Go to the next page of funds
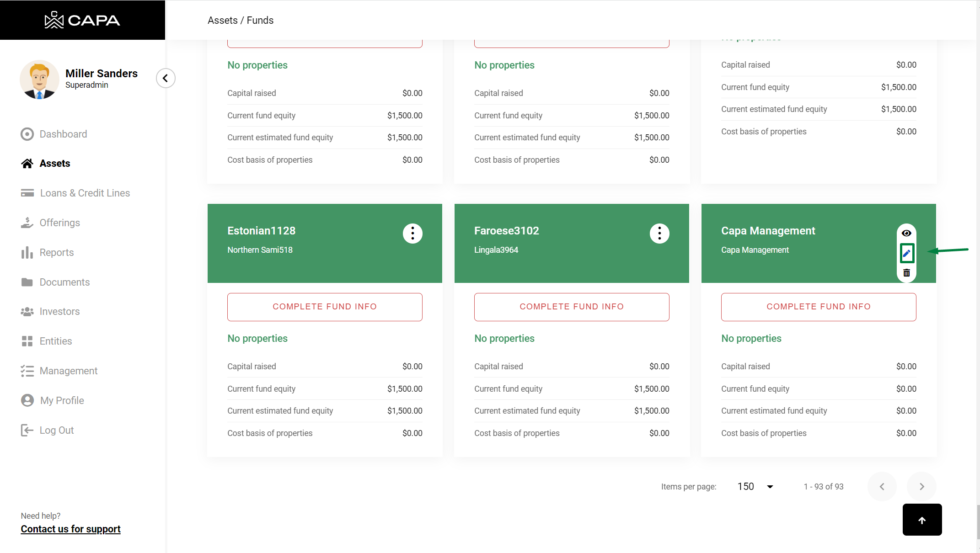 coord(921,487)
